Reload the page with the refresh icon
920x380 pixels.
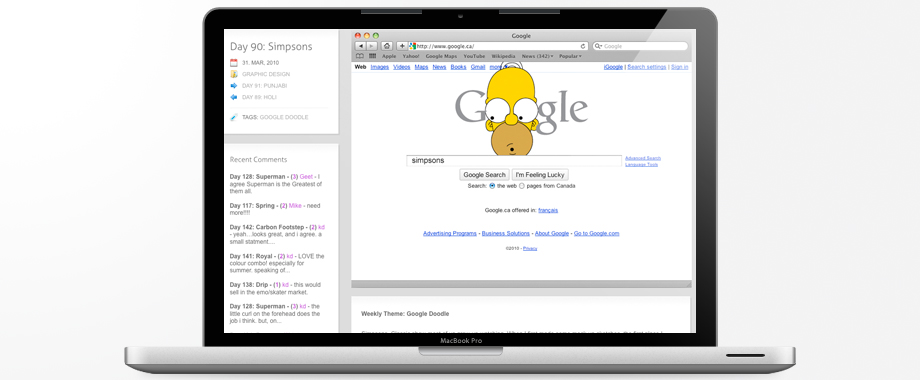pos(583,46)
